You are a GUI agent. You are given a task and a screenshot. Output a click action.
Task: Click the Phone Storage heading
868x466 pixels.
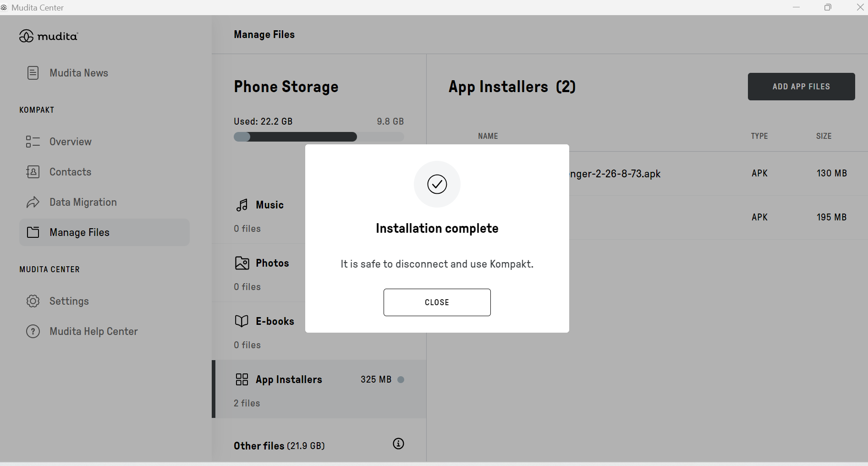[x=286, y=87]
